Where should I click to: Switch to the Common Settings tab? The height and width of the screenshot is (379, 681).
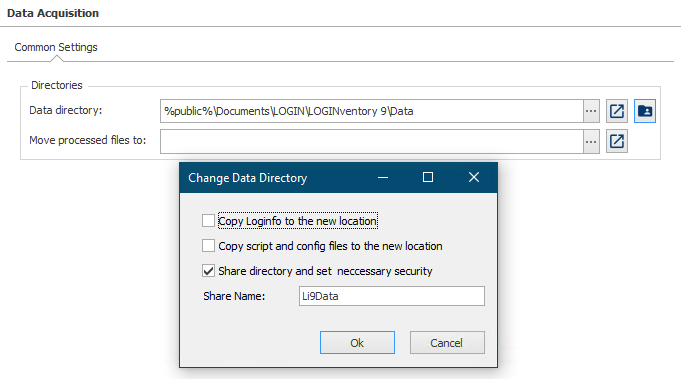[56, 47]
